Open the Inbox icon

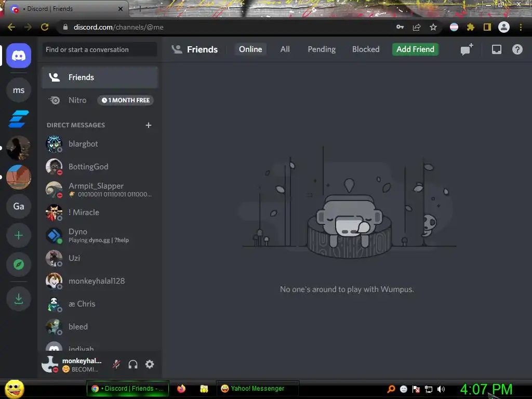click(x=496, y=49)
